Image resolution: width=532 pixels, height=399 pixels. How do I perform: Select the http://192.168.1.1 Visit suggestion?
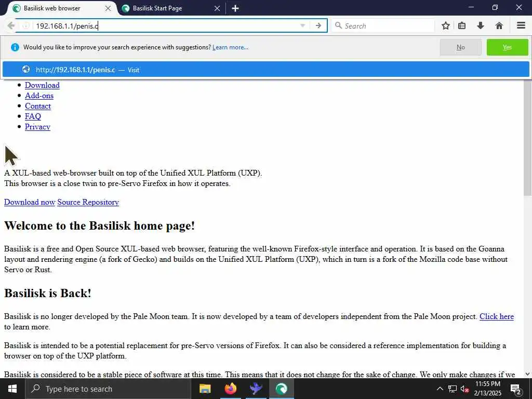coord(265,70)
